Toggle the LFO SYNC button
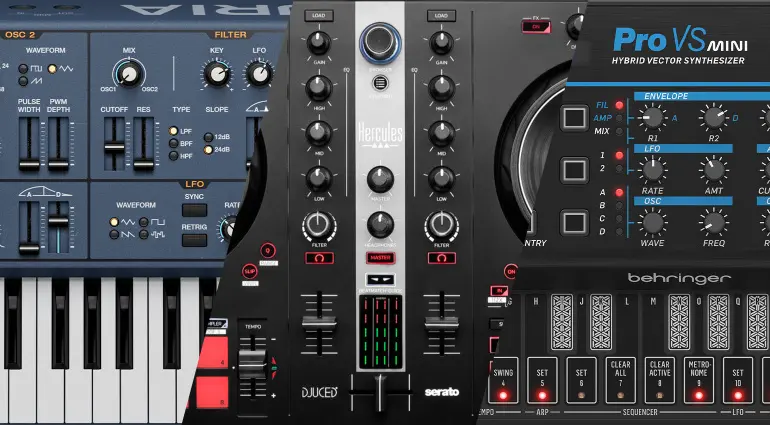 (x=194, y=210)
